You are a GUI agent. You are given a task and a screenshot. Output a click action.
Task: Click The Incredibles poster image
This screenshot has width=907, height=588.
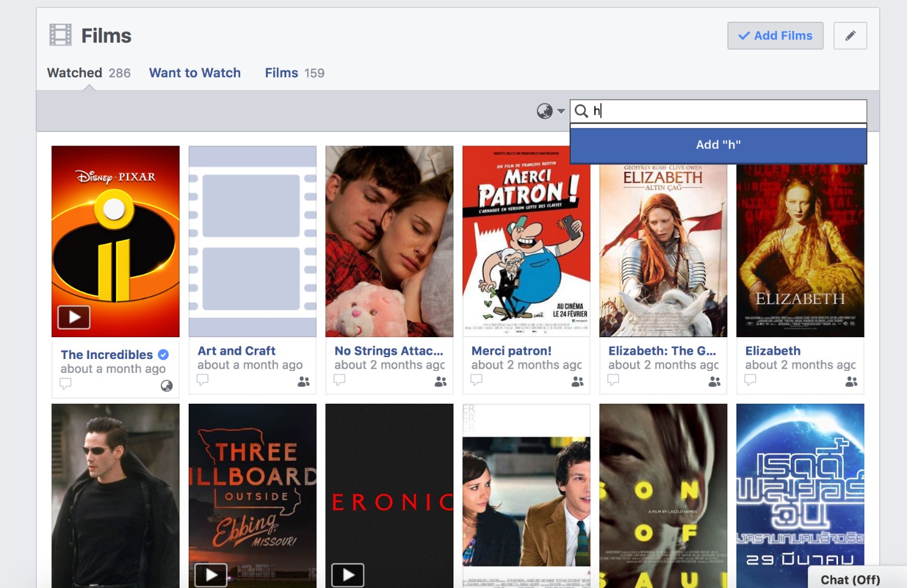(x=115, y=241)
